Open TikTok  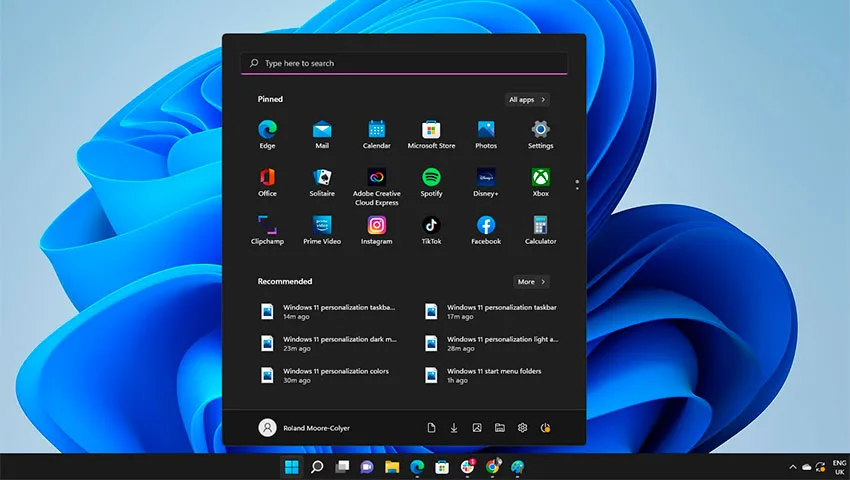[x=432, y=230]
